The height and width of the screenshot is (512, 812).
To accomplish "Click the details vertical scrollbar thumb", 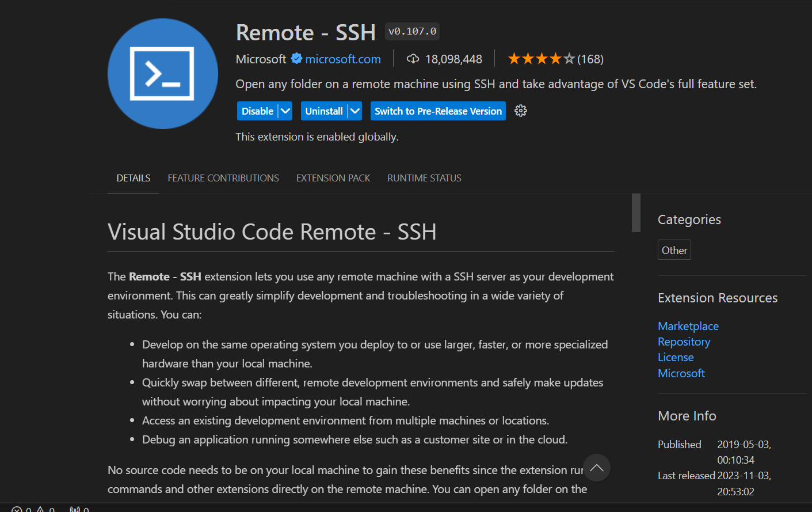I will coord(636,213).
